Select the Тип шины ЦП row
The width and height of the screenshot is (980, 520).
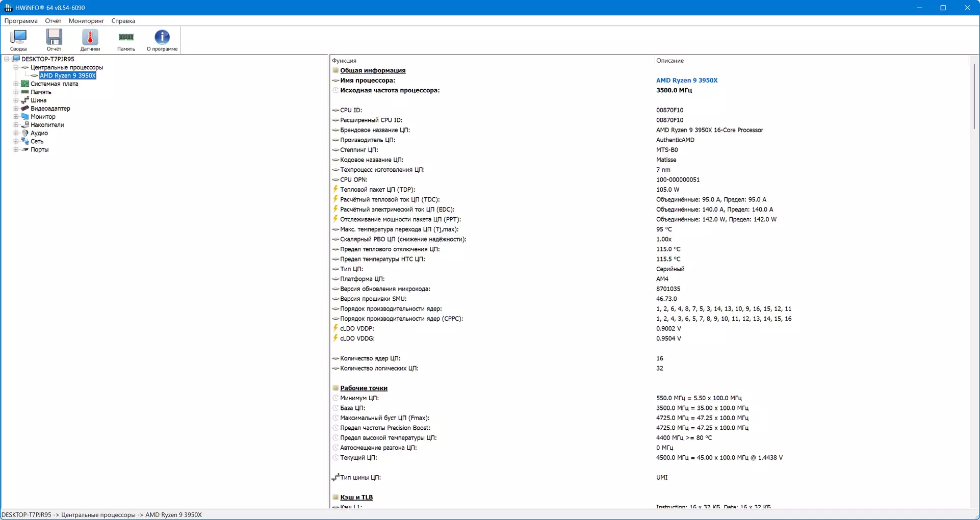click(x=649, y=478)
